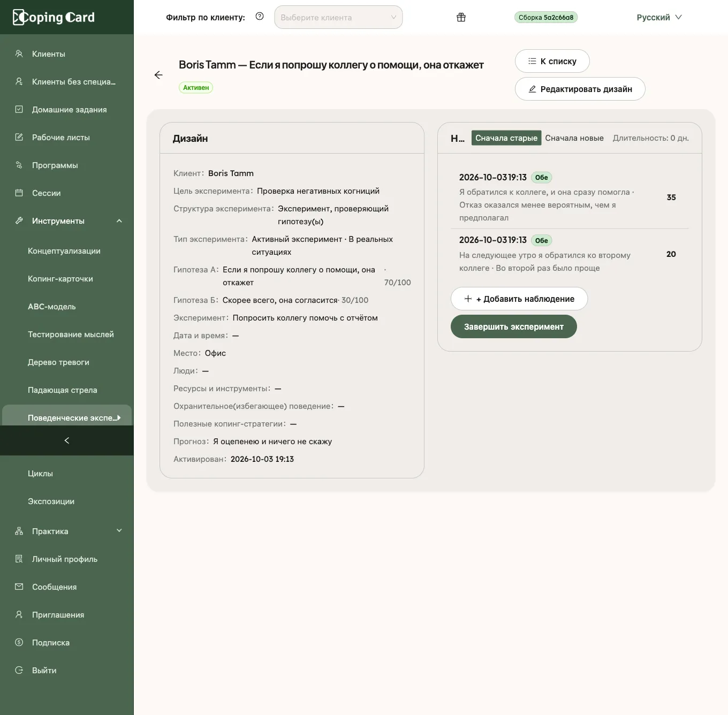This screenshot has height=715, width=728.
Task: Open Clients via sidebar icon
Action: [x=19, y=54]
